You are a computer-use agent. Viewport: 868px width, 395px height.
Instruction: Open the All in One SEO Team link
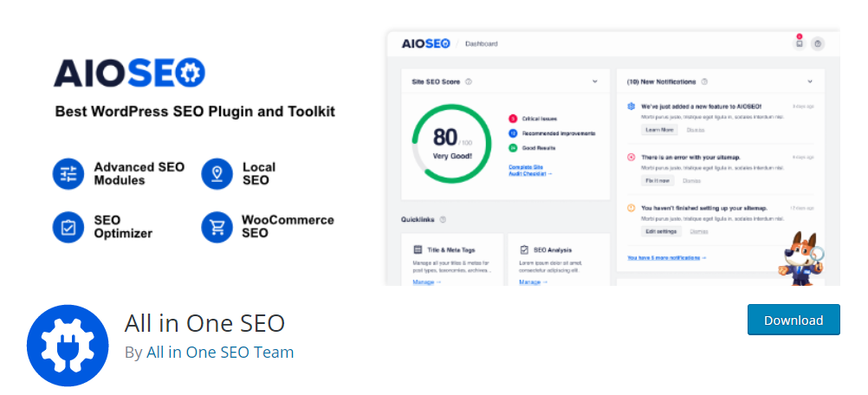tap(220, 353)
